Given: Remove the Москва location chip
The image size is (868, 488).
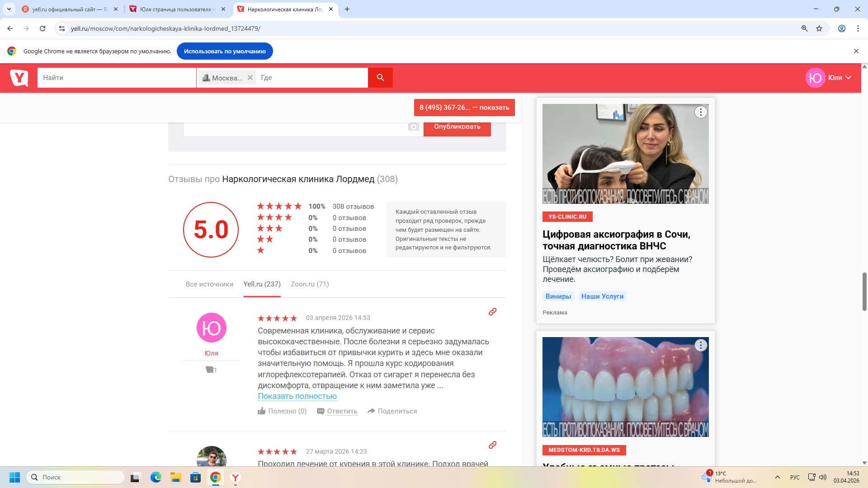Looking at the screenshot, I should coord(250,78).
